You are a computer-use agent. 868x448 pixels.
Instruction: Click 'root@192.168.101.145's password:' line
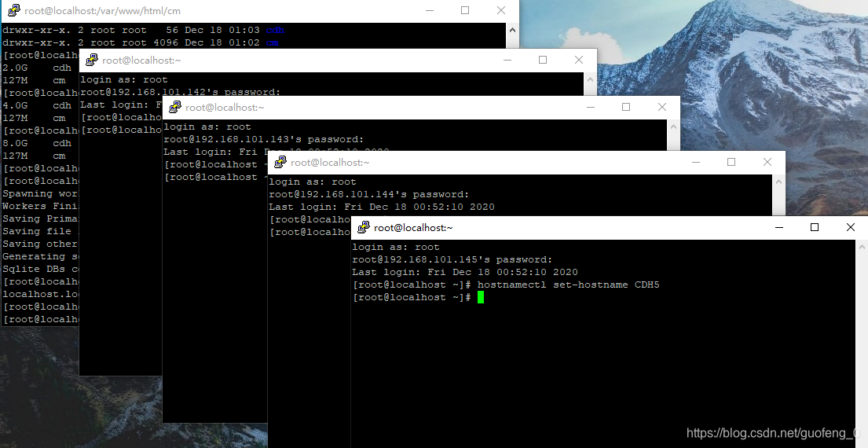tap(452, 259)
